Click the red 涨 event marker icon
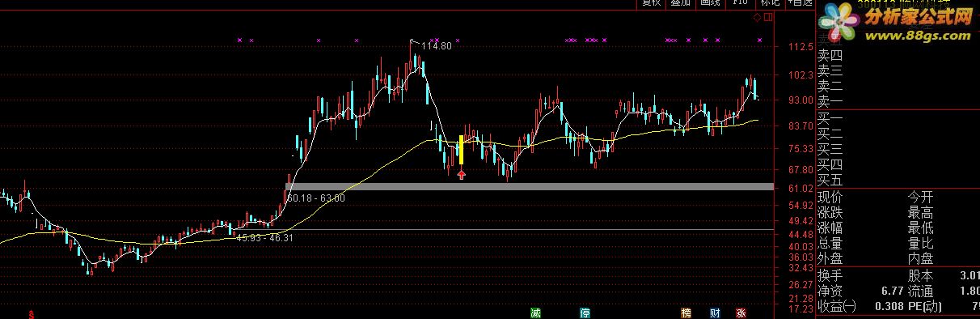 [x=741, y=313]
